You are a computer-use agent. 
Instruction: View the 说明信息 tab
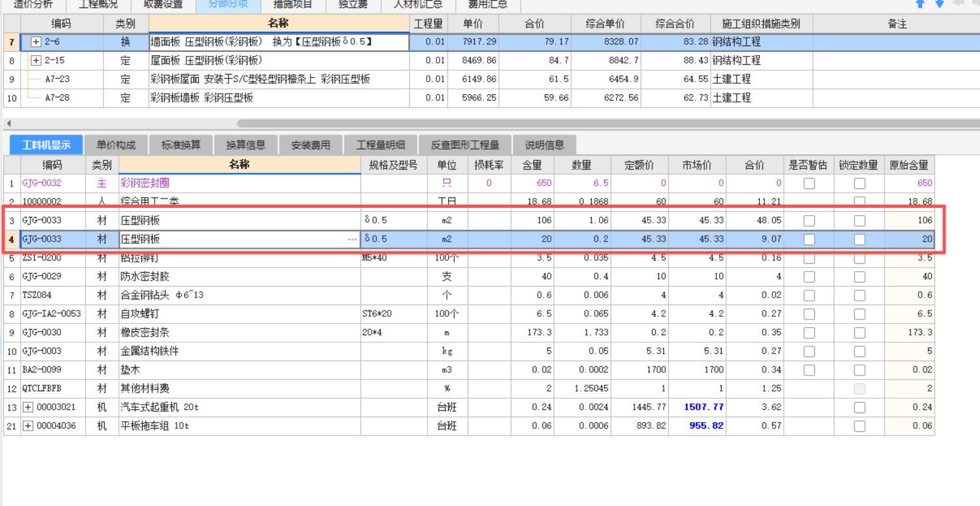pos(544,144)
